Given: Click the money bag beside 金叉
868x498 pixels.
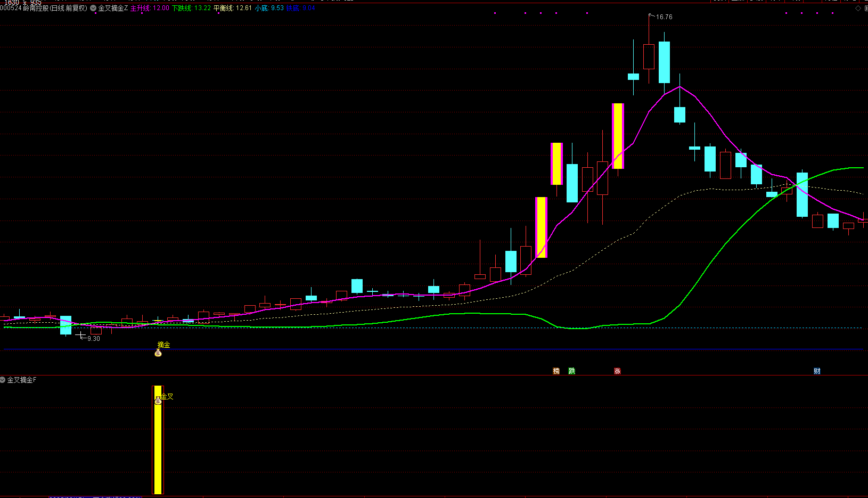Looking at the screenshot, I should [158, 400].
